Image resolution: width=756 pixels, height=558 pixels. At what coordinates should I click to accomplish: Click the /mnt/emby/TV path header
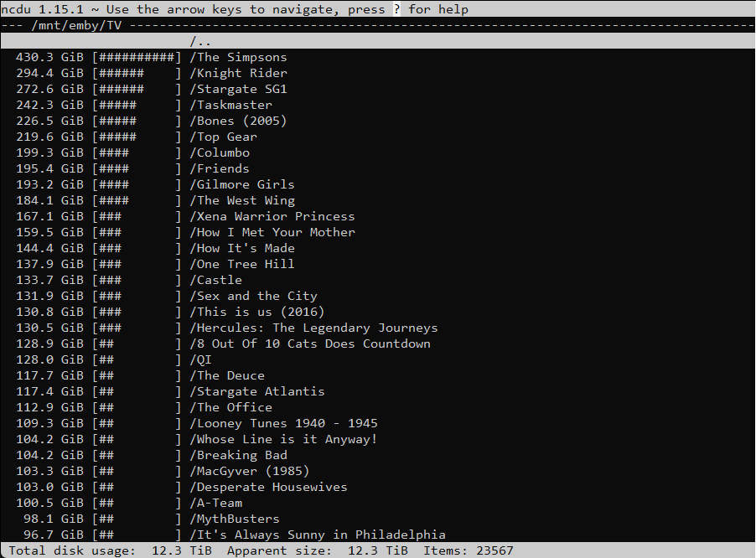(76, 25)
